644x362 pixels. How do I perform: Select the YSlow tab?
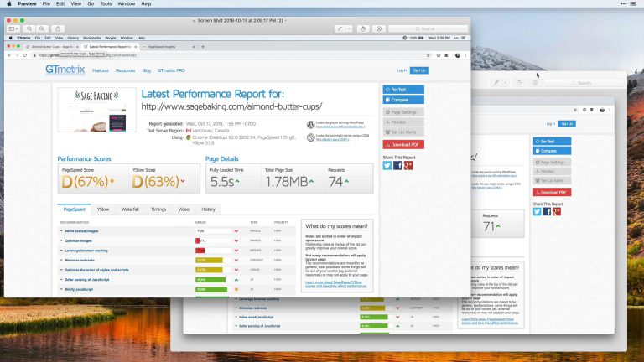click(x=103, y=209)
